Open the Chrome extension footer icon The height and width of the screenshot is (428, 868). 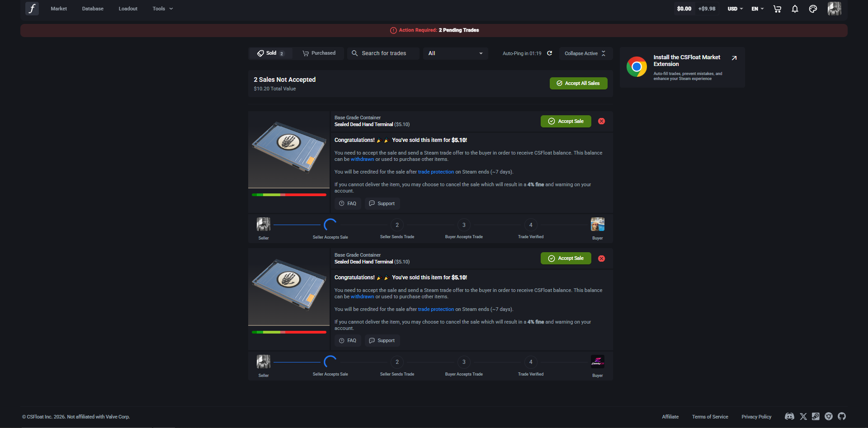point(829,416)
